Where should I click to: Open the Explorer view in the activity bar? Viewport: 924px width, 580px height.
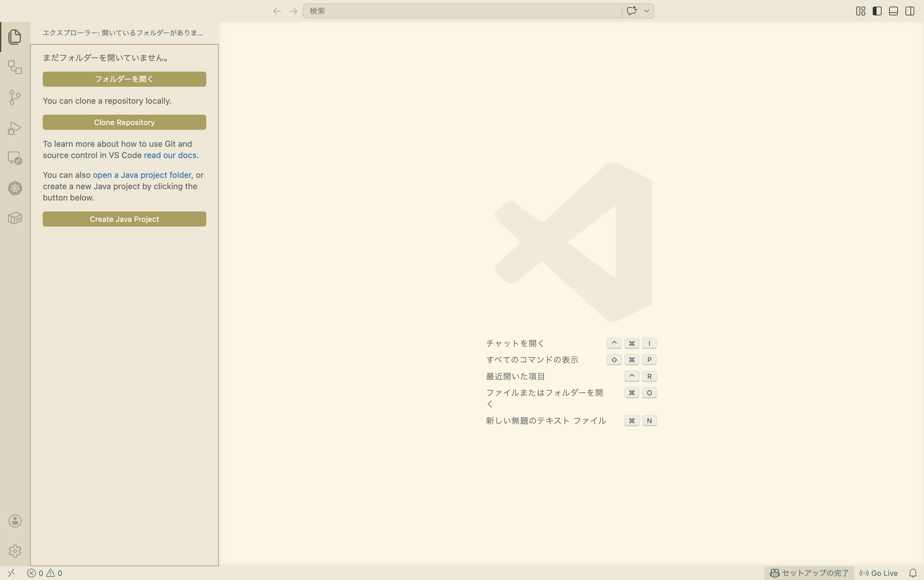pyautogui.click(x=14, y=37)
